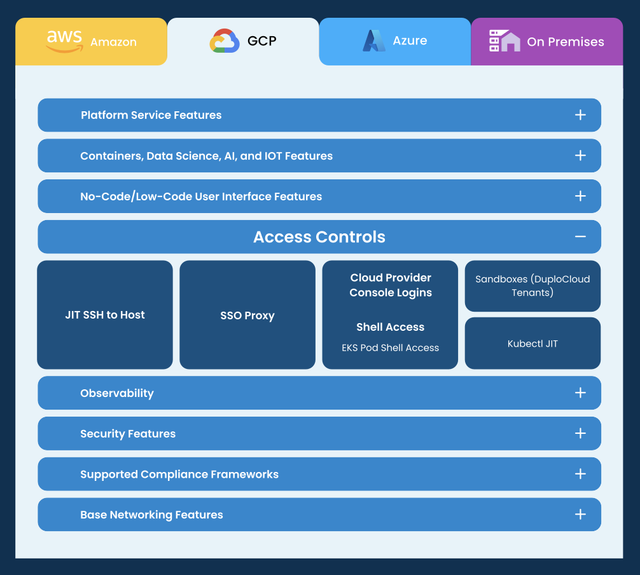Expand Security Features plus icon

580,433
